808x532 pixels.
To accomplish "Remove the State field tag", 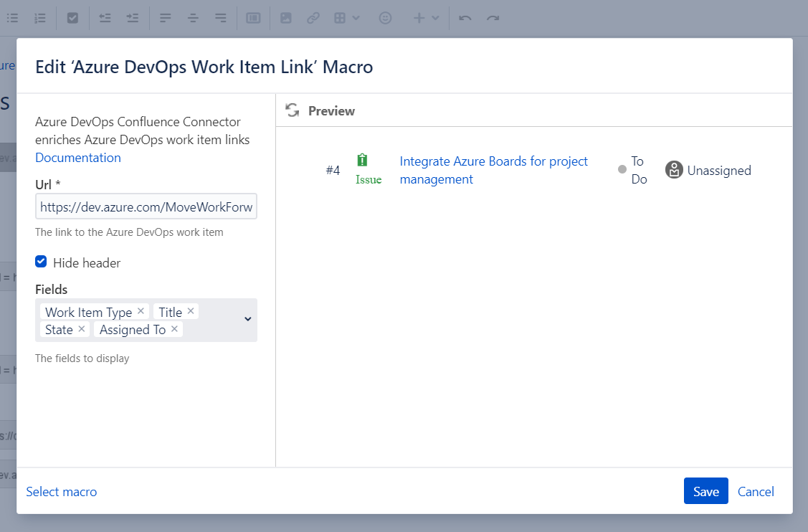I will point(82,329).
